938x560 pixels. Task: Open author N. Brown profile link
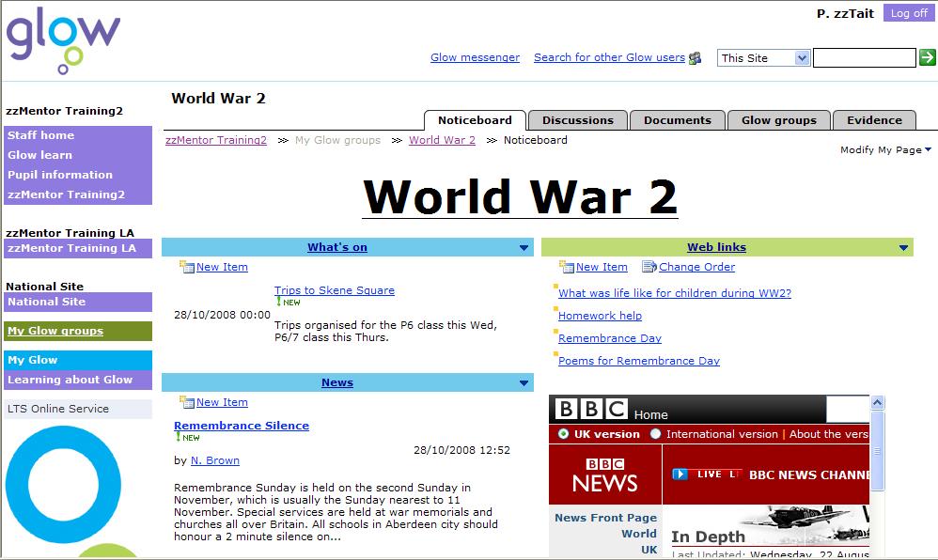point(214,460)
